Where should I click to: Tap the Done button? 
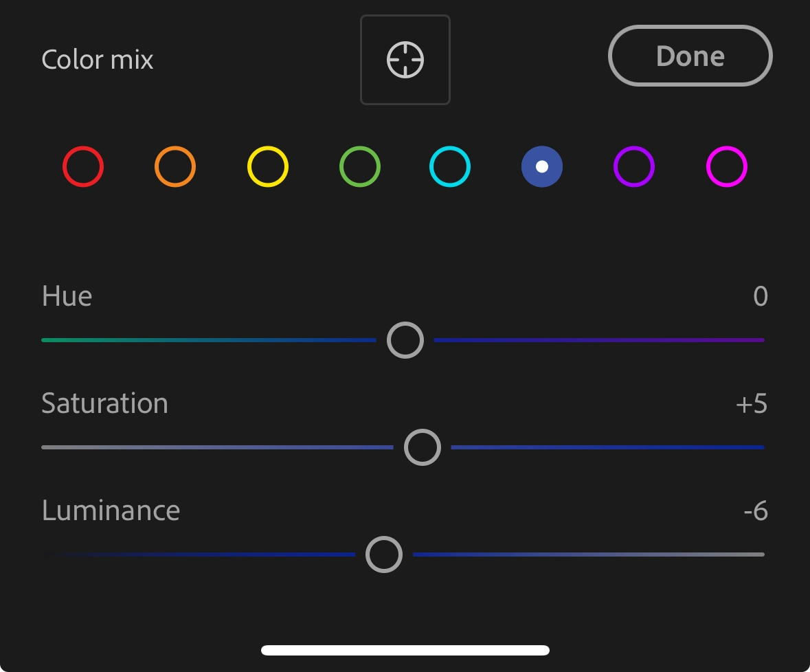tap(690, 56)
